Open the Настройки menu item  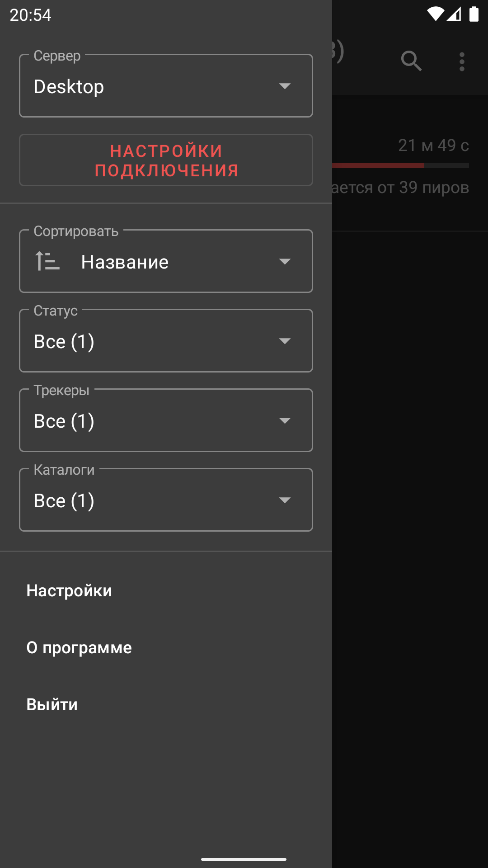coord(69,590)
